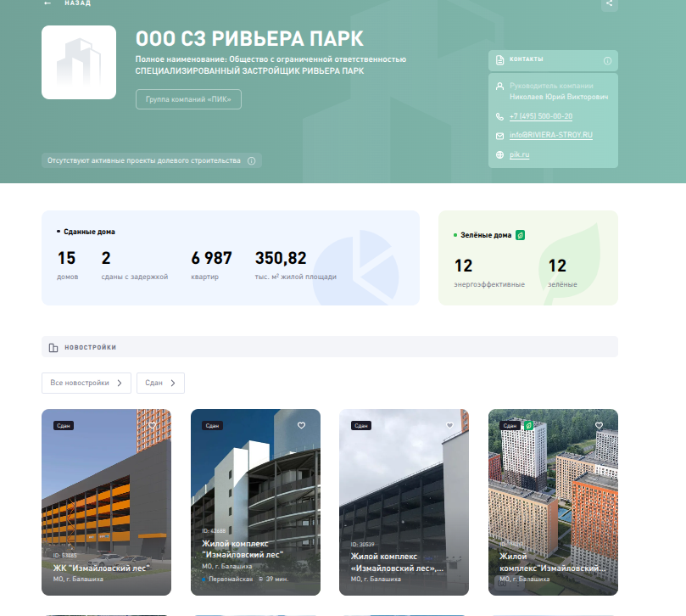This screenshot has width=686, height=616.
Task: Click the buildings icon next to Новостройки
Action: click(x=53, y=347)
